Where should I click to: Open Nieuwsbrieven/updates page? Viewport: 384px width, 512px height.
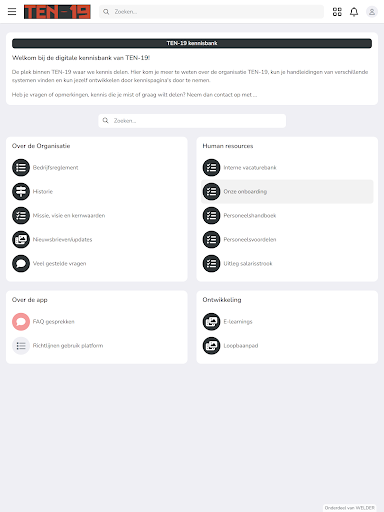point(62,240)
